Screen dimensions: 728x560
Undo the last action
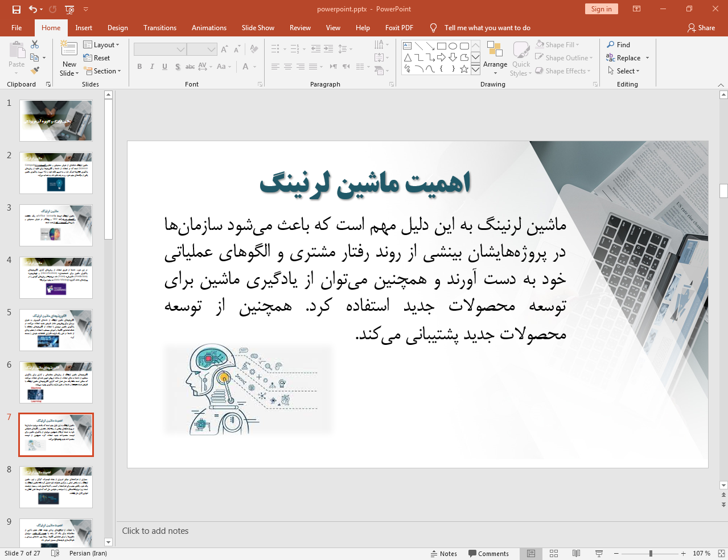[33, 9]
